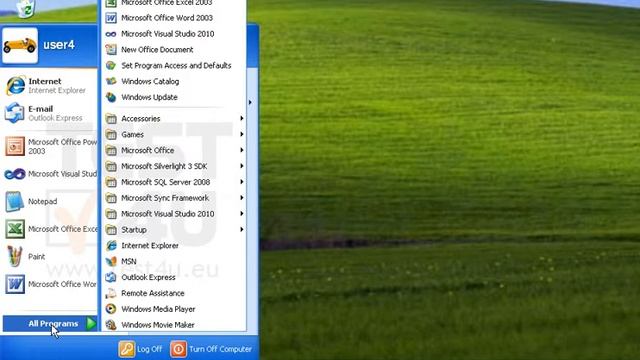640x360 pixels.
Task: Expand the Visual Studio 2010 folder arrow
Action: point(242,214)
